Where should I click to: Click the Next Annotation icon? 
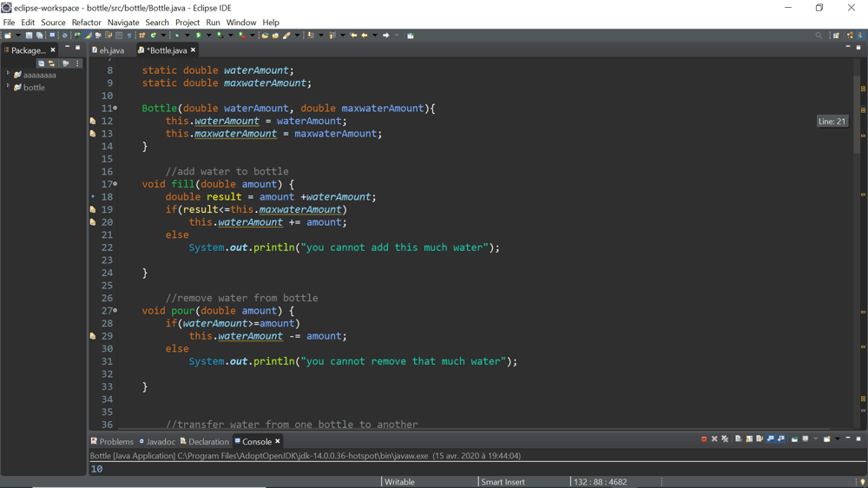pyautogui.click(x=311, y=36)
